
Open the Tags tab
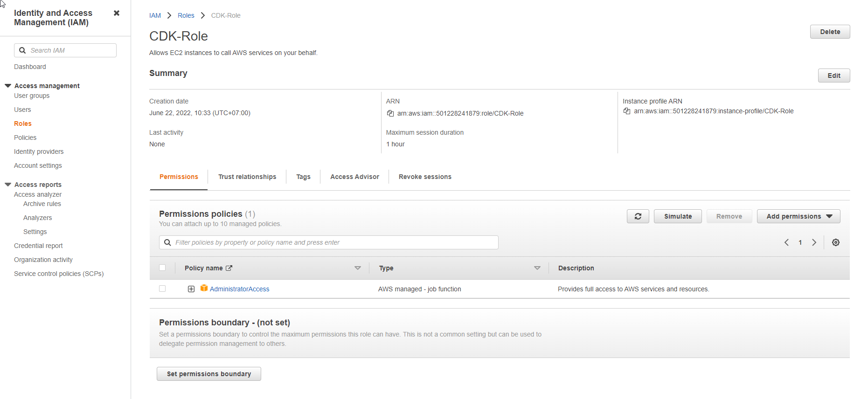303,177
